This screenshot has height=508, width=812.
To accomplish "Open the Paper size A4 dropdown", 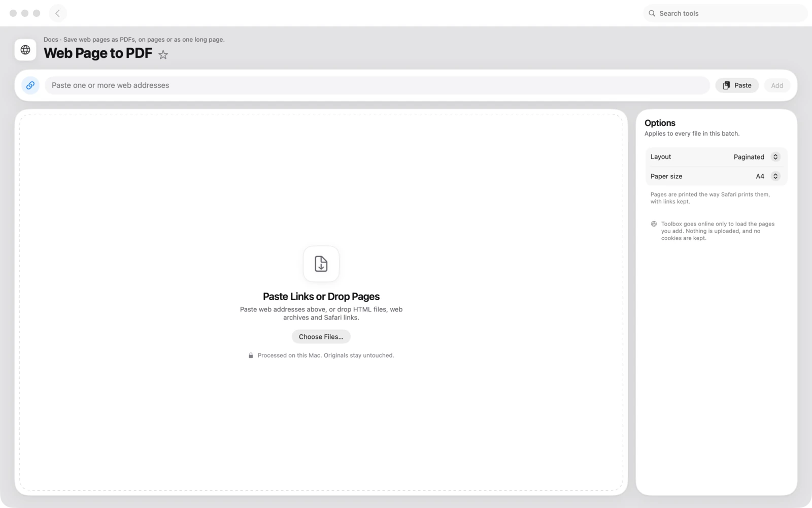I will tap(768, 176).
